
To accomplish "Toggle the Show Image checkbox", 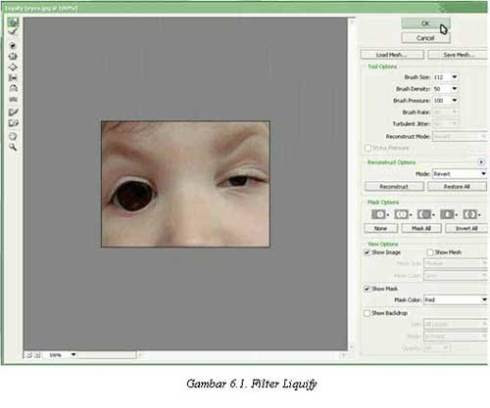I will [367, 252].
